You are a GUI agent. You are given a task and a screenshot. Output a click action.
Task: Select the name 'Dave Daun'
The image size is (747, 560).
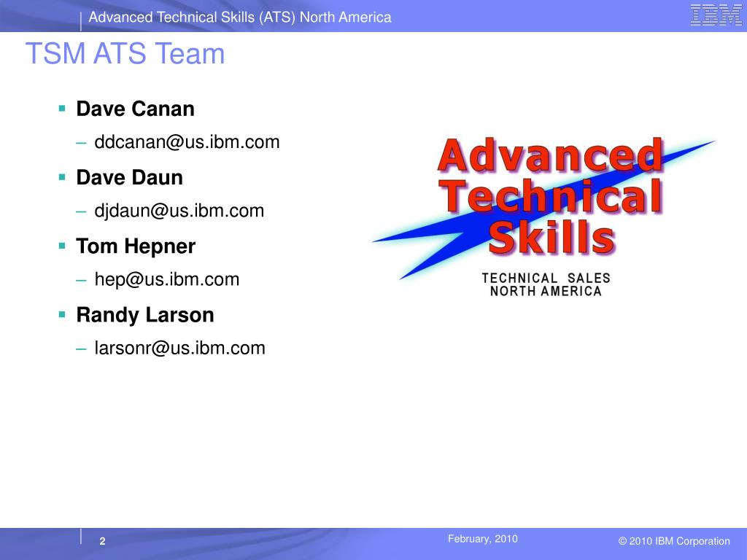(130, 178)
